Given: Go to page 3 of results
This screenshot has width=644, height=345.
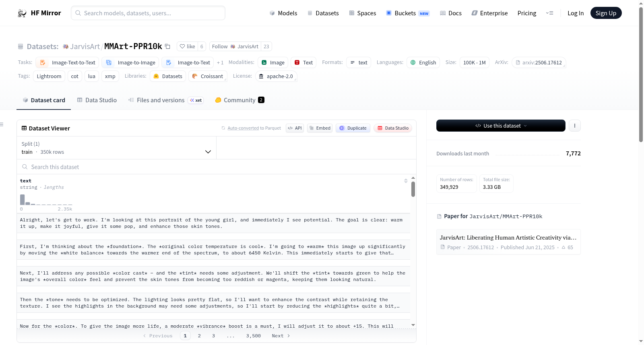Looking at the screenshot, I should click(x=213, y=336).
